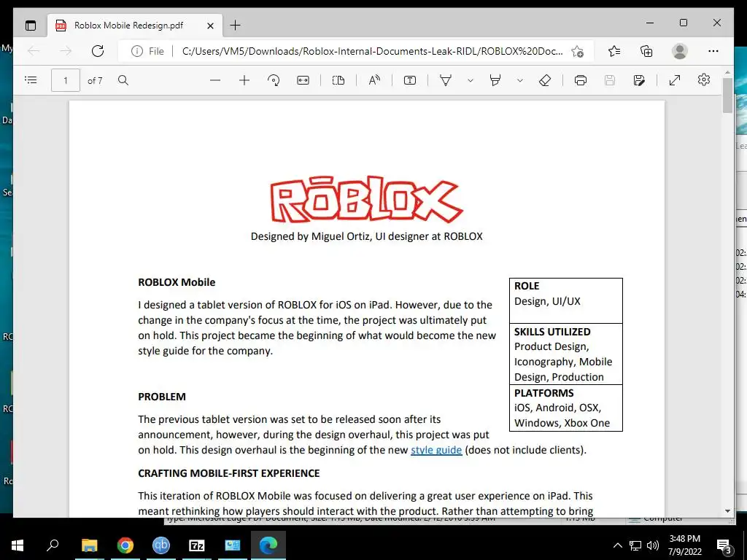Click the vertical scrollbar thumb
Viewport: 747px width, 560px height.
[x=727, y=96]
